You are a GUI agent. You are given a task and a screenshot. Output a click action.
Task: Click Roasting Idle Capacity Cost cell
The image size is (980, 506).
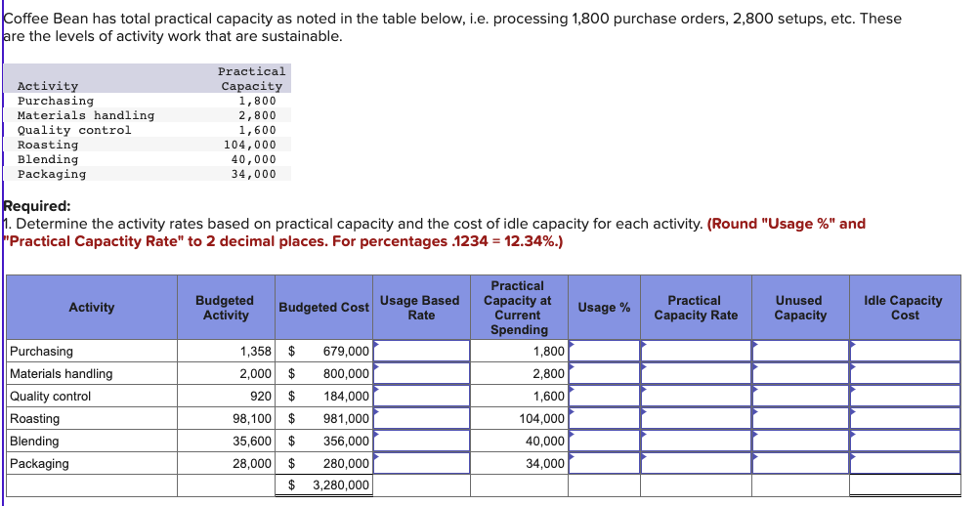[x=905, y=418]
